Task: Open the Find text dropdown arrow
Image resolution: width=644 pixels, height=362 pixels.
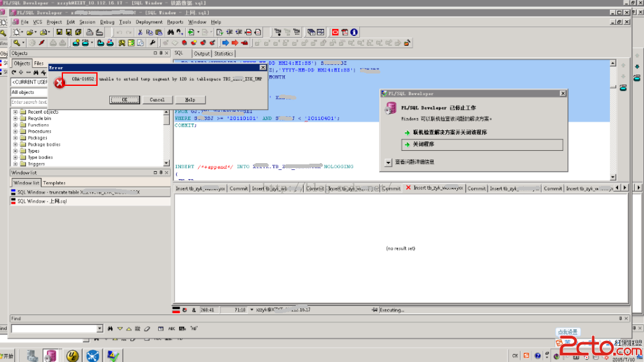Action: [x=99, y=329]
